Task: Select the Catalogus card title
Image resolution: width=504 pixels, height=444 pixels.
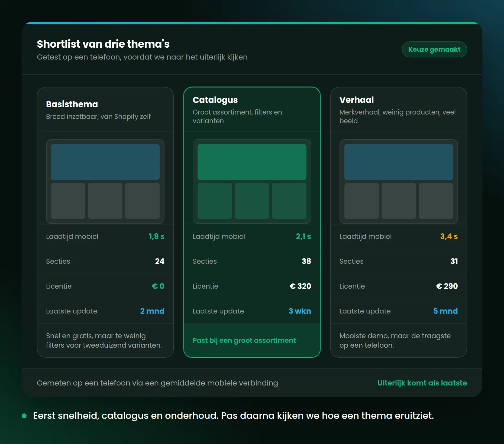Action: (x=215, y=100)
